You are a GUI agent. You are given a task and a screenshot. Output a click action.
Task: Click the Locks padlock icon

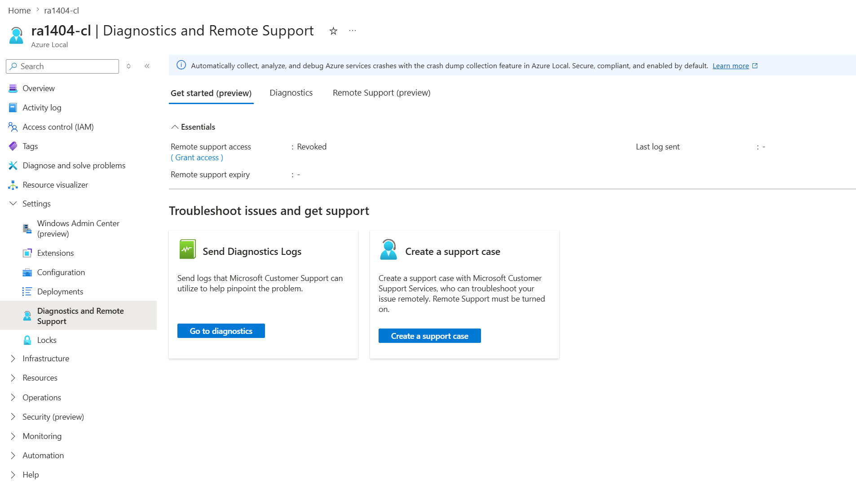(27, 340)
